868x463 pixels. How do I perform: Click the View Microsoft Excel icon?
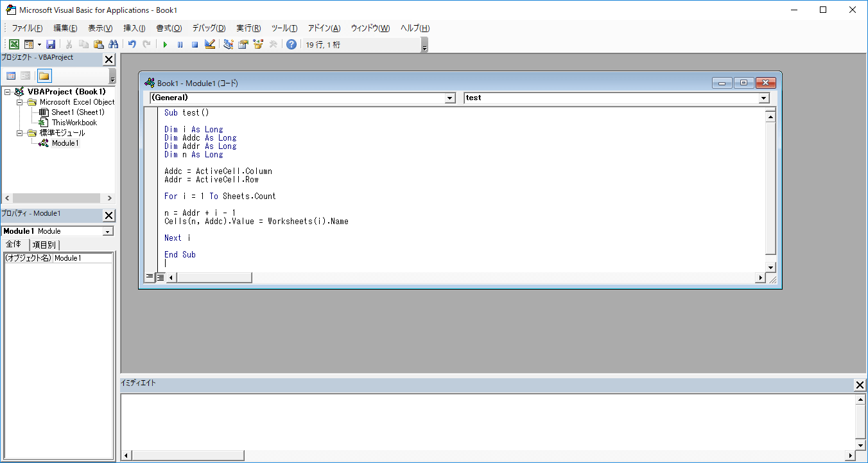14,44
